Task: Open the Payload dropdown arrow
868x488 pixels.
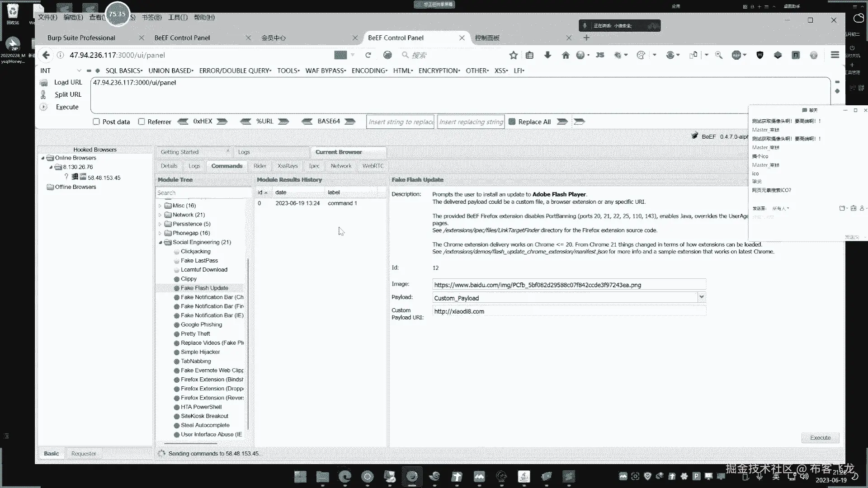Action: click(x=701, y=297)
